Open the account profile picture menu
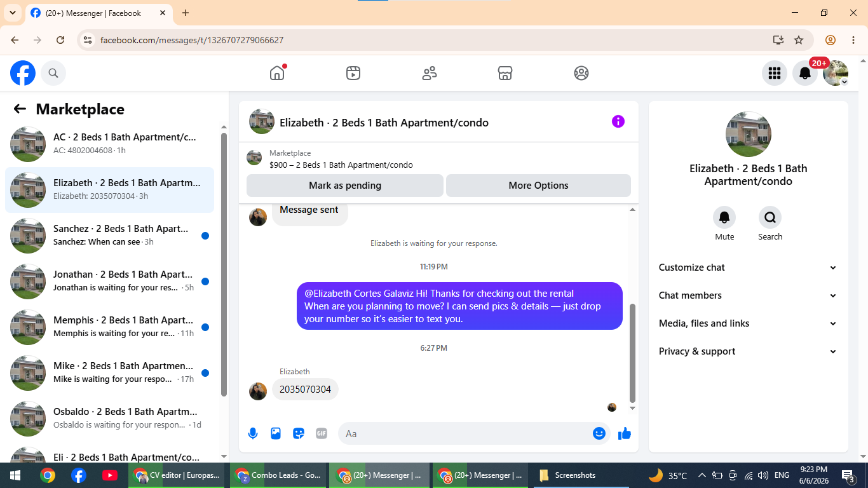Image resolution: width=868 pixels, height=488 pixels. 836,73
